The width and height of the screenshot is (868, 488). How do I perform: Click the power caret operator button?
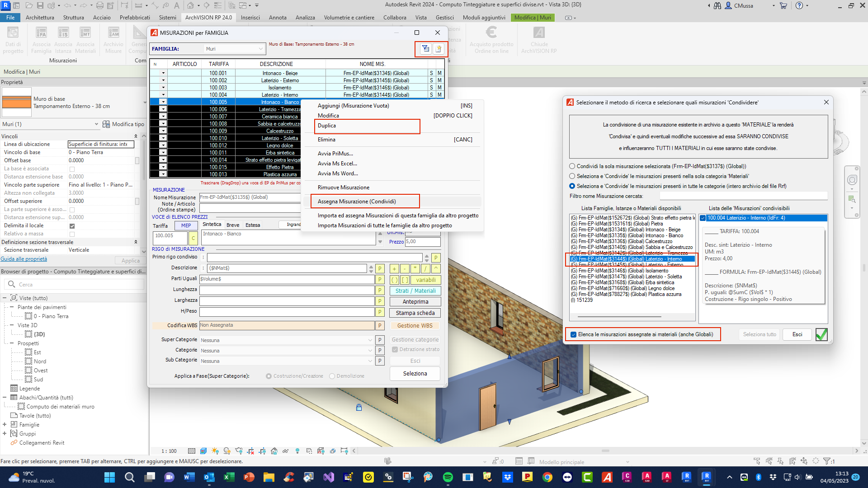pyautogui.click(x=436, y=268)
